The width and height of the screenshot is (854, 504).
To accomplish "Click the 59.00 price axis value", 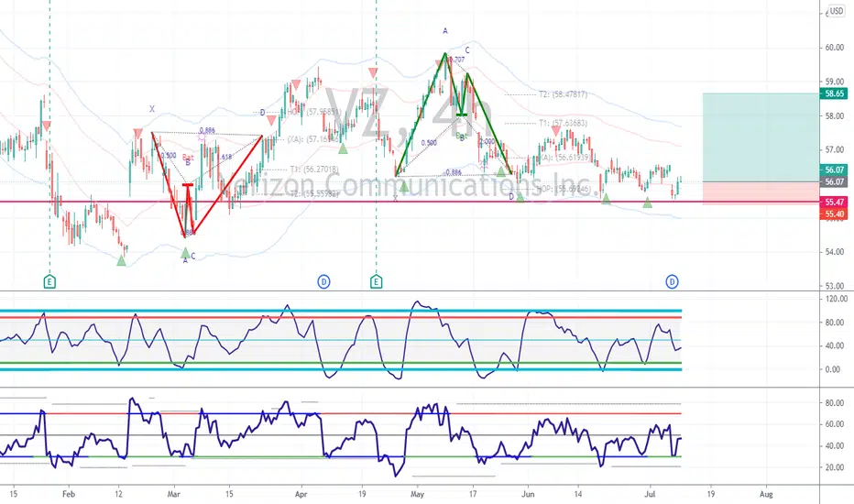I will 835,82.
